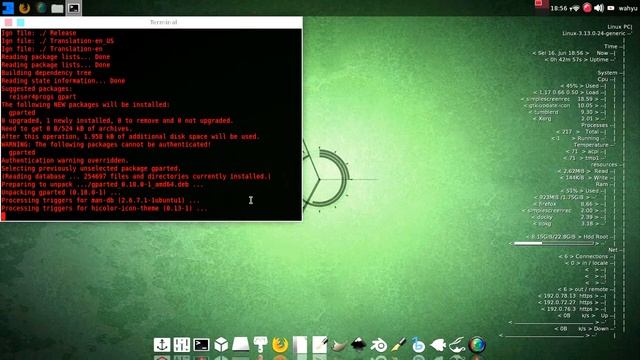Viewport: 640px width, 360px height.
Task: Open the 18:56 clock in the panel
Action: click(558, 8)
